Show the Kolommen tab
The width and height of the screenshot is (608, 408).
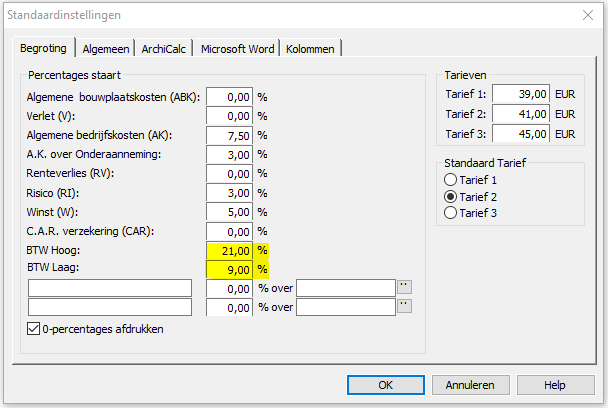coord(310,49)
